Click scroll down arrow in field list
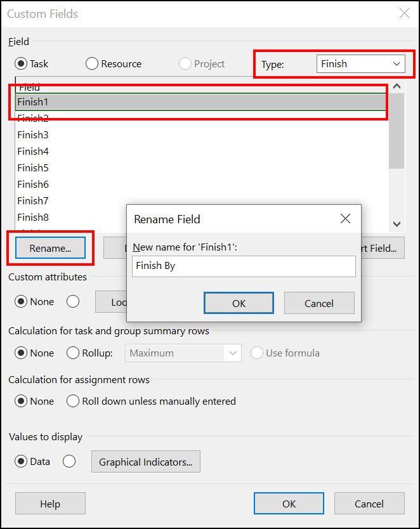This screenshot has width=420, height=529. (x=397, y=224)
